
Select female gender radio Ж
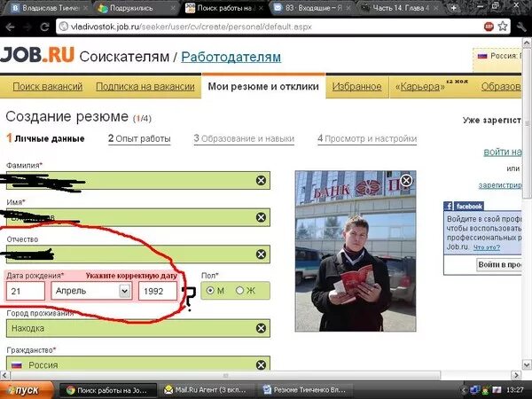tap(239, 291)
